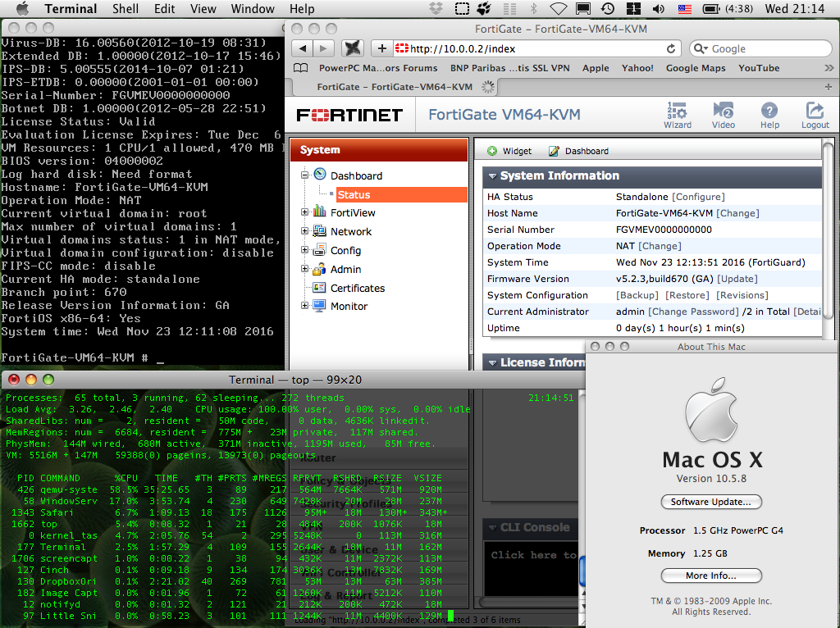Click the Bluetooth menu bar icon
Viewport: 840px width, 628px height.
533,8
